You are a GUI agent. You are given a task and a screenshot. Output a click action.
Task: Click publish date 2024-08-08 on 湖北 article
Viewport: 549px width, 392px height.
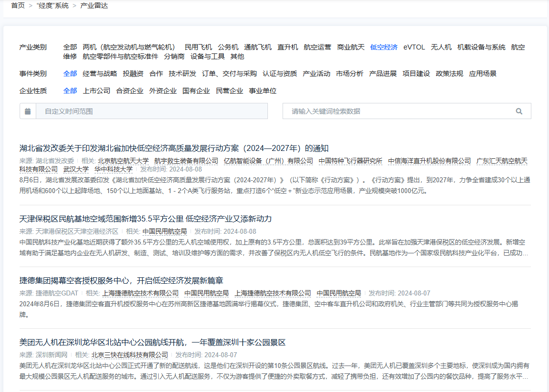(x=186, y=169)
